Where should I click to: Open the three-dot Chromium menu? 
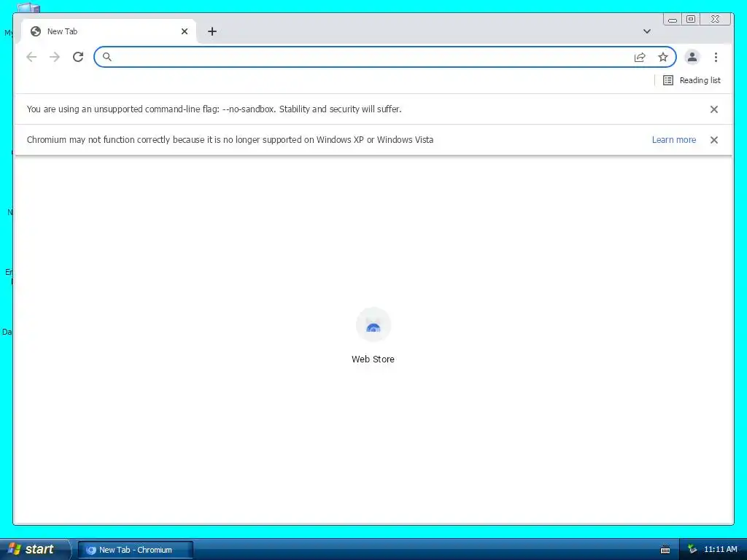tap(716, 57)
